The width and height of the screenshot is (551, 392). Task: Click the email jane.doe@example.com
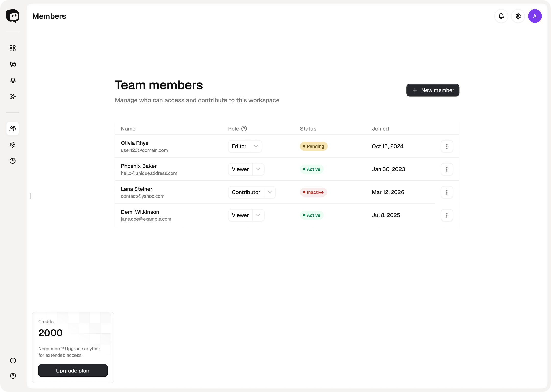pyautogui.click(x=146, y=219)
